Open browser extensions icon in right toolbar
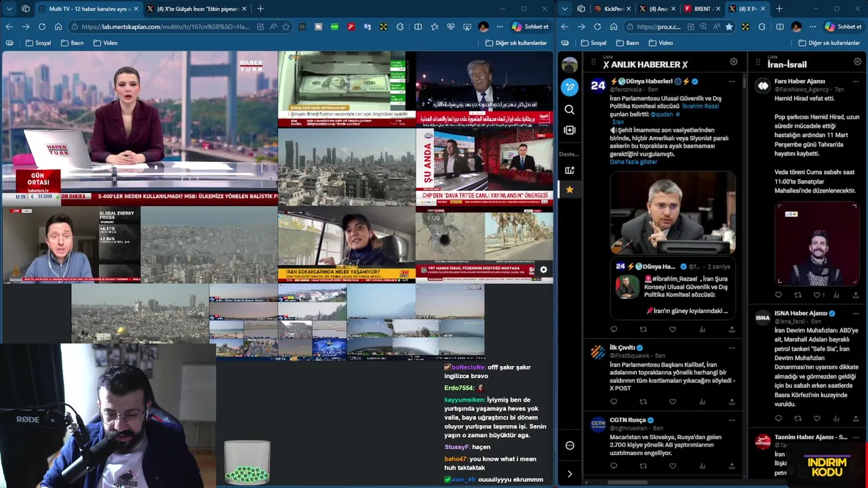Screen dimensions: 868x488 coord(762,26)
